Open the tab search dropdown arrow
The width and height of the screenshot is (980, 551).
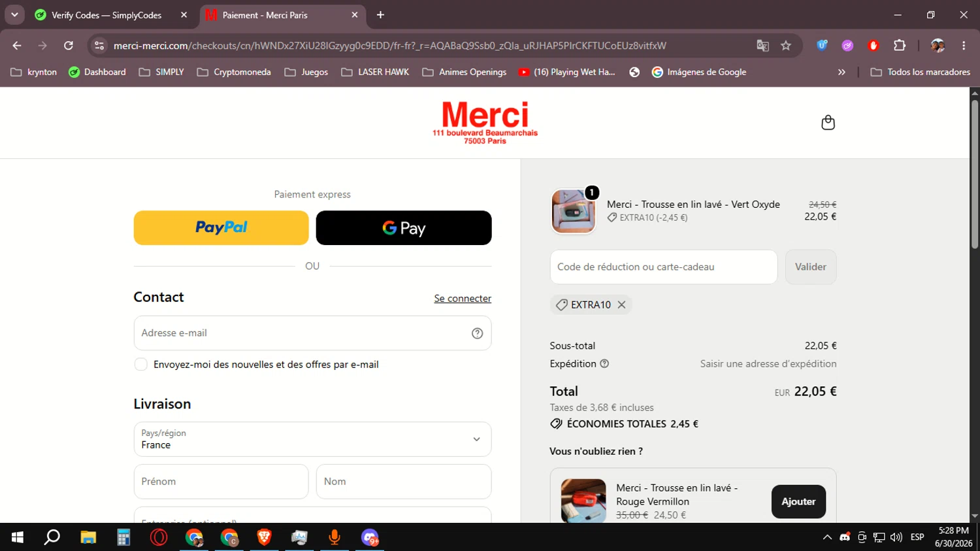(x=14, y=15)
